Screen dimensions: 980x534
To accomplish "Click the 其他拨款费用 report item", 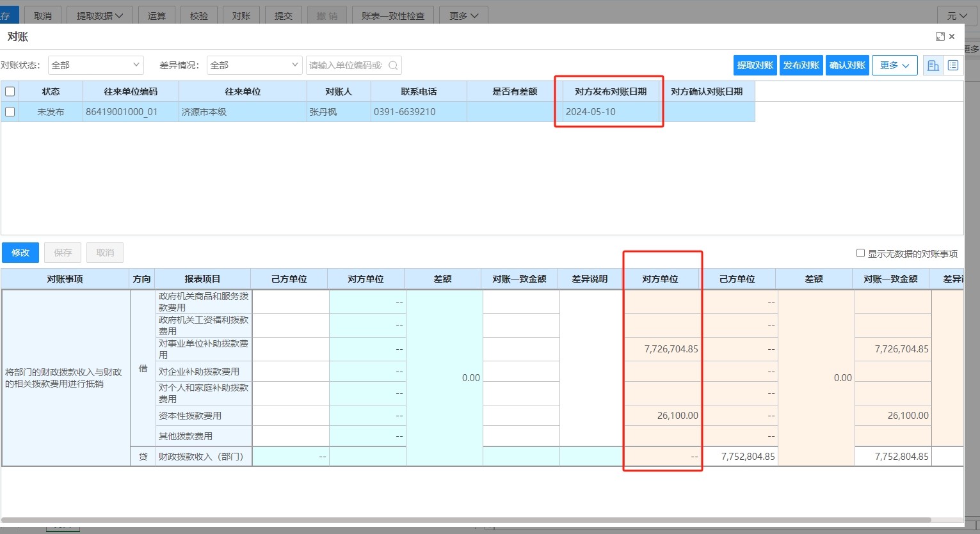I will (204, 436).
